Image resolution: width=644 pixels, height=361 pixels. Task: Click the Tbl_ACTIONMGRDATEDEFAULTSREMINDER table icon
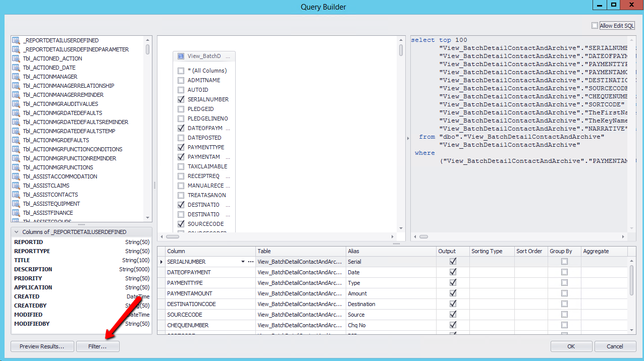pyautogui.click(x=16, y=122)
